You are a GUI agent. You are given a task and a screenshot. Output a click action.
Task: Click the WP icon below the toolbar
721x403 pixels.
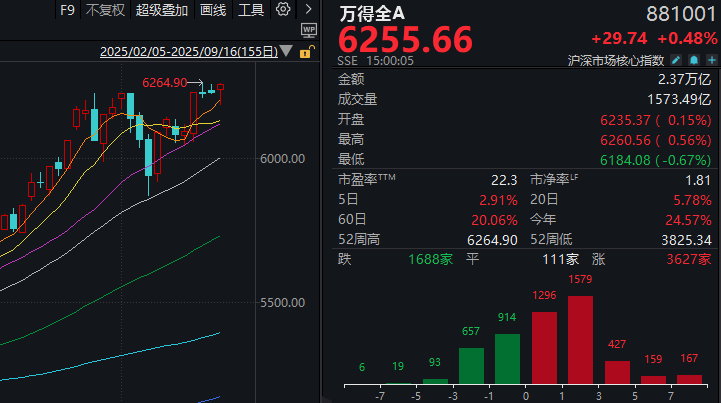click(x=308, y=30)
